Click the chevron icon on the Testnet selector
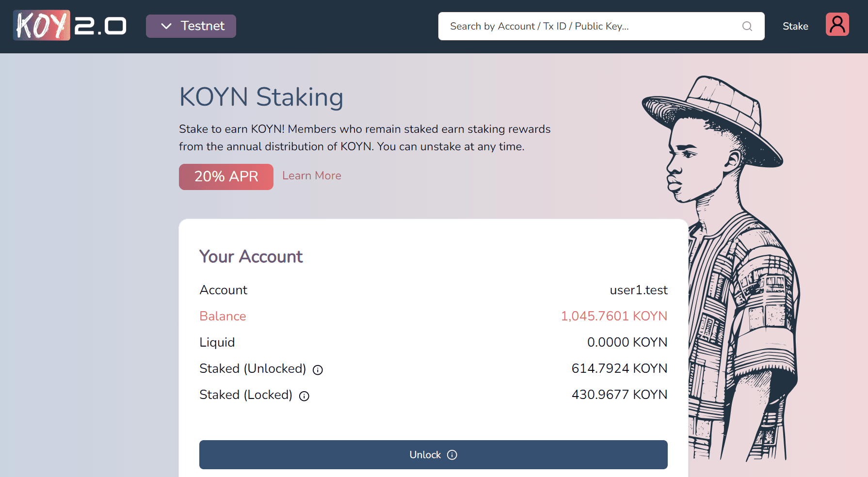This screenshot has width=868, height=477. tap(167, 26)
